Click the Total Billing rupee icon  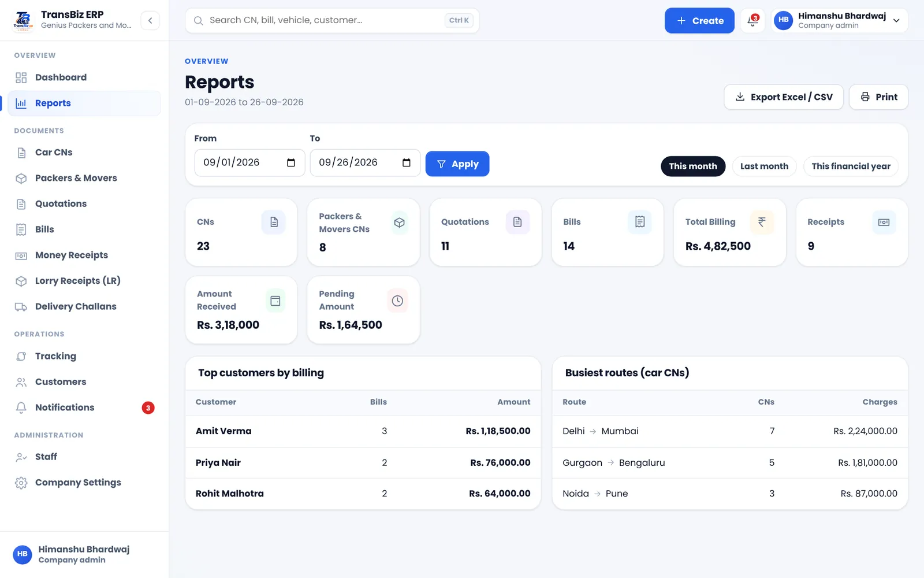pos(762,222)
